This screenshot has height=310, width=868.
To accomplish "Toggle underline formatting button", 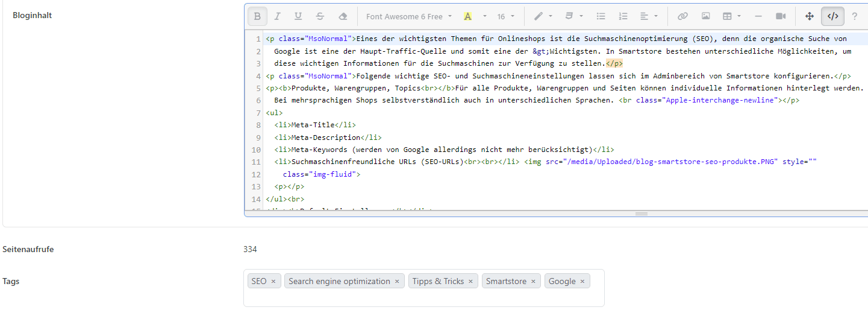I will point(298,16).
